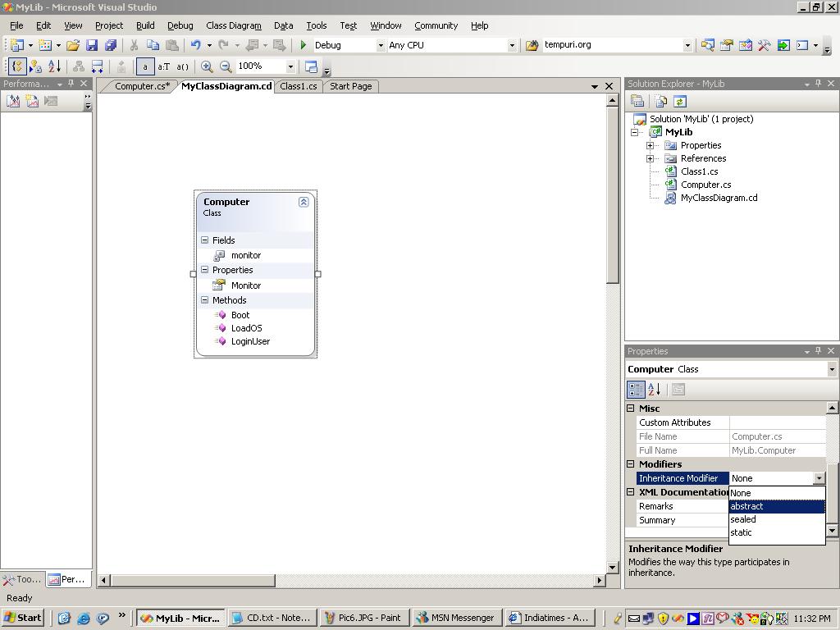Collapse the Properties compartment in class
840x630 pixels.
pyautogui.click(x=204, y=269)
